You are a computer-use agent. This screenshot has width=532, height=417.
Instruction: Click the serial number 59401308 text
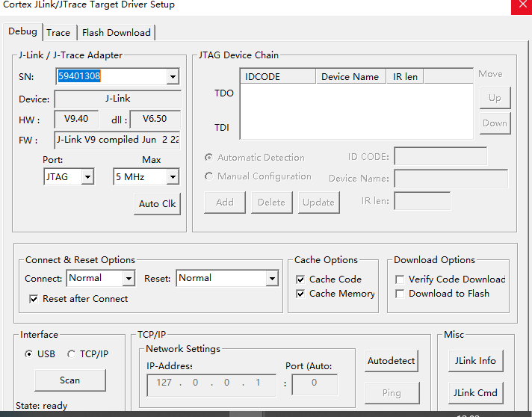pos(79,76)
